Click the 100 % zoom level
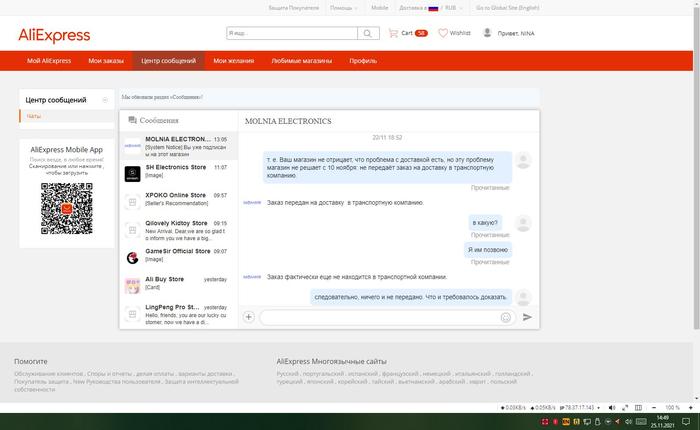This screenshot has width=700, height=430. tap(672, 408)
